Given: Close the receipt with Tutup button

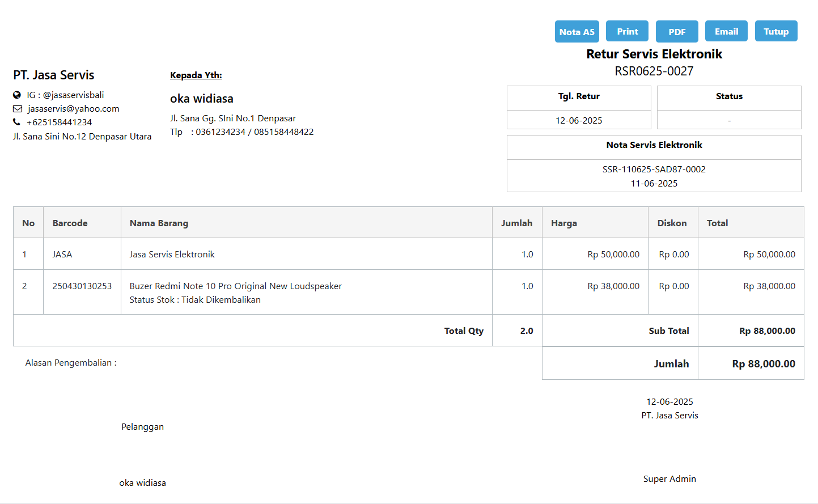Looking at the screenshot, I should click(775, 31).
